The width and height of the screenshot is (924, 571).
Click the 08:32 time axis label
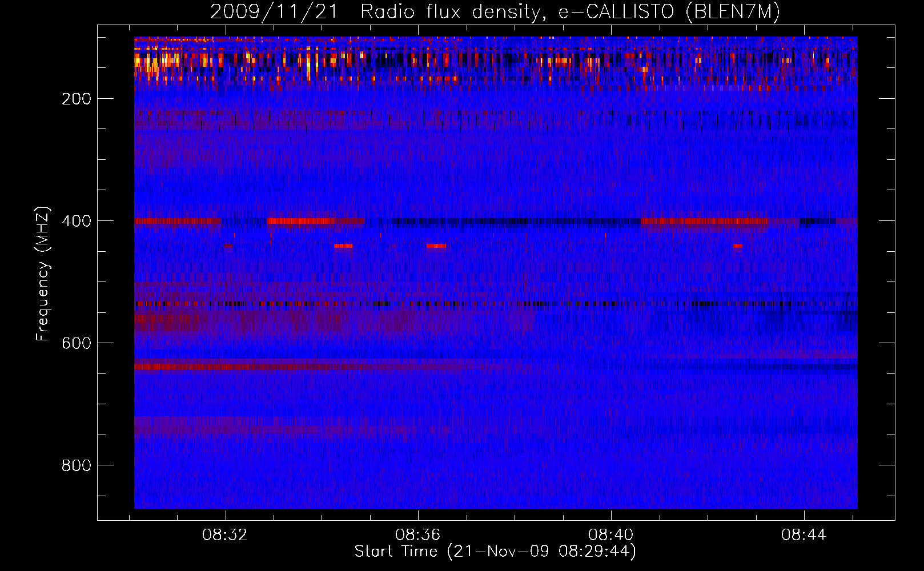225,535
